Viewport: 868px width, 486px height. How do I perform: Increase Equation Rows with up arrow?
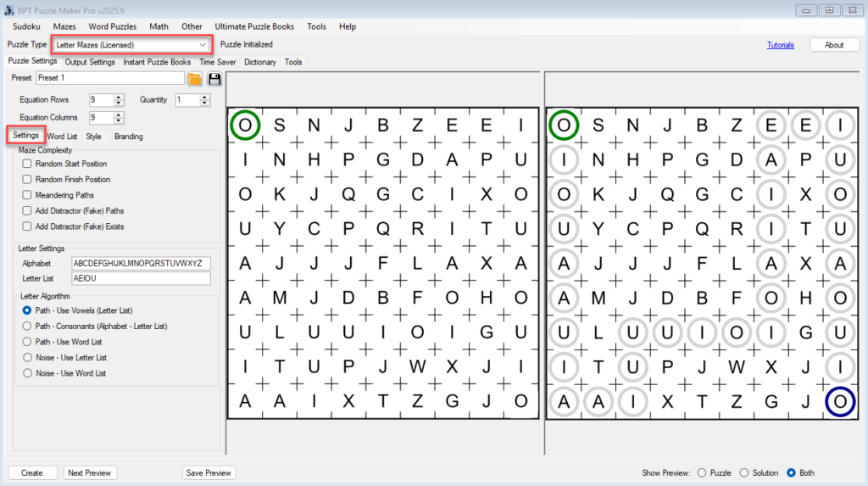[x=119, y=97]
